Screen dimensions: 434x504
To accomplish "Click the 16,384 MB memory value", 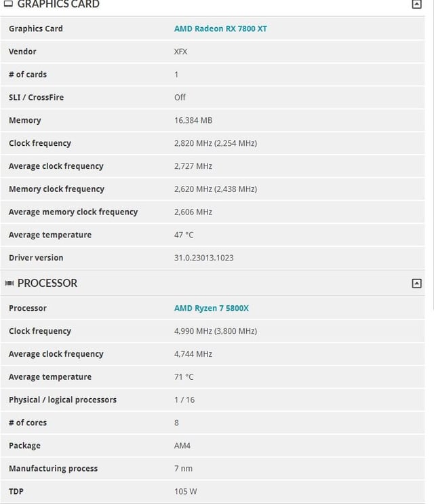I will 193,120.
